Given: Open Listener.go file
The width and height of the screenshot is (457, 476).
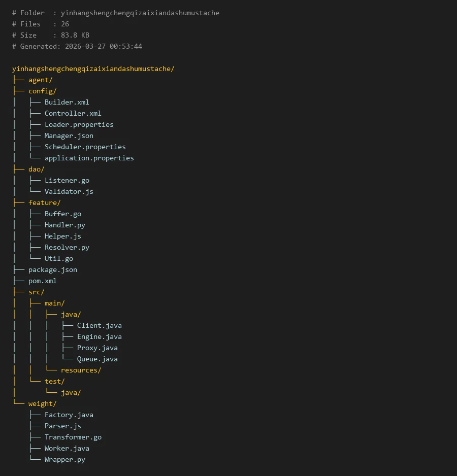Looking at the screenshot, I should (67, 180).
